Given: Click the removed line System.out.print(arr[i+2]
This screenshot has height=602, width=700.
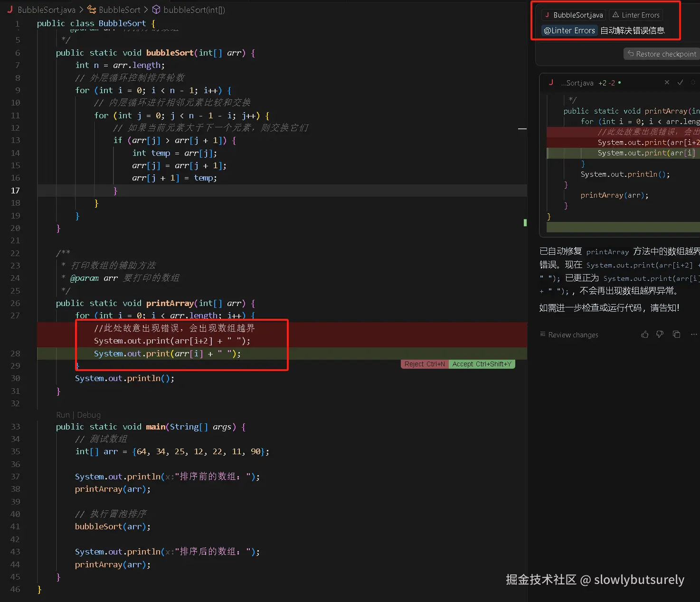Looking at the screenshot, I should (x=172, y=341).
